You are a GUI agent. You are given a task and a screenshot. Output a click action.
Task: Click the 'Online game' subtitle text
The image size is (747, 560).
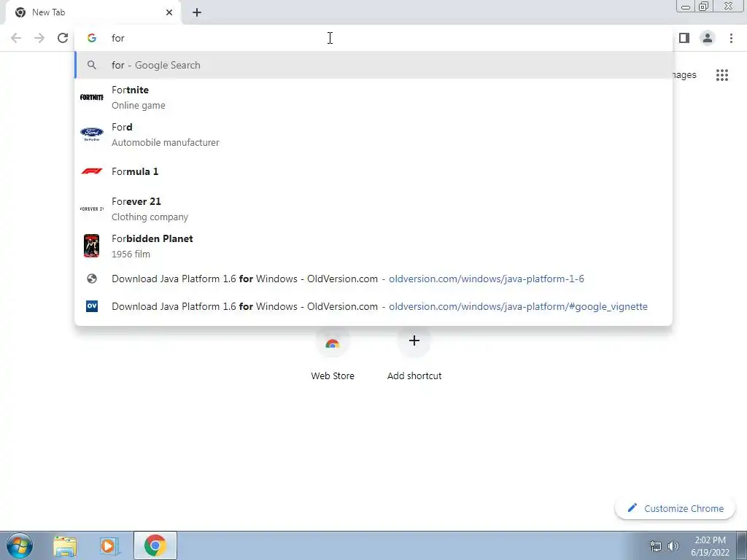[139, 105]
